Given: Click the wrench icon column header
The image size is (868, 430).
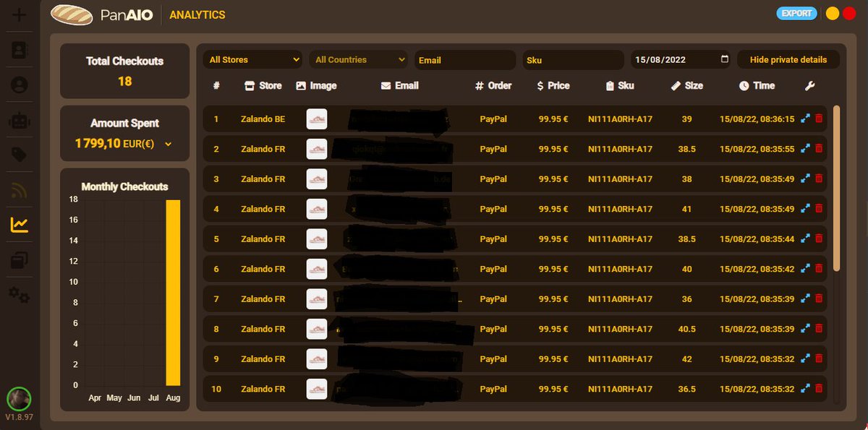Looking at the screenshot, I should click(x=809, y=85).
